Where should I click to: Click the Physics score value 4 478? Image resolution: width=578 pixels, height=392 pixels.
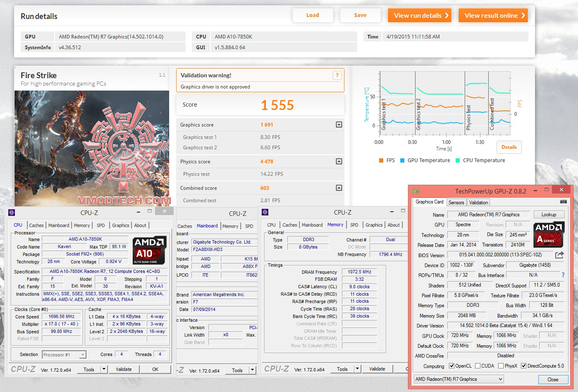point(267,161)
